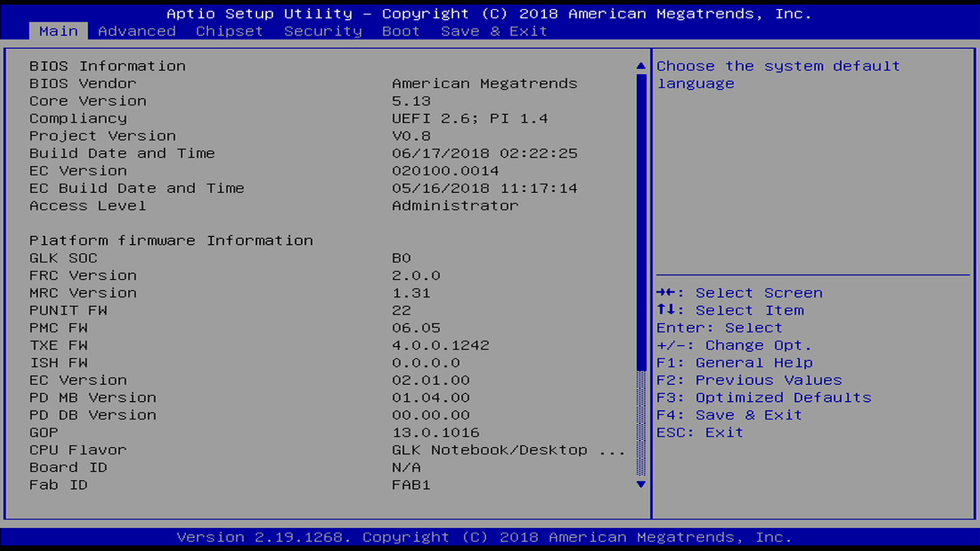The height and width of the screenshot is (551, 980).
Task: Select the CPU Flavor label
Action: point(78,450)
